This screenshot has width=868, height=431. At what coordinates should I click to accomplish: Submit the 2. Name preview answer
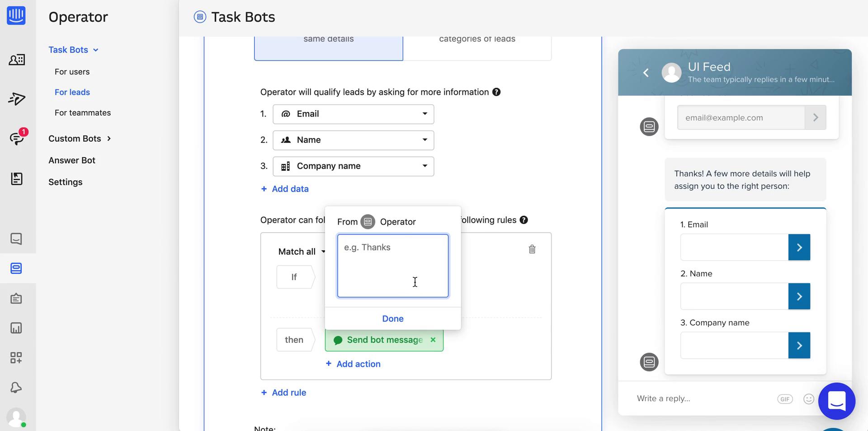pos(799,296)
